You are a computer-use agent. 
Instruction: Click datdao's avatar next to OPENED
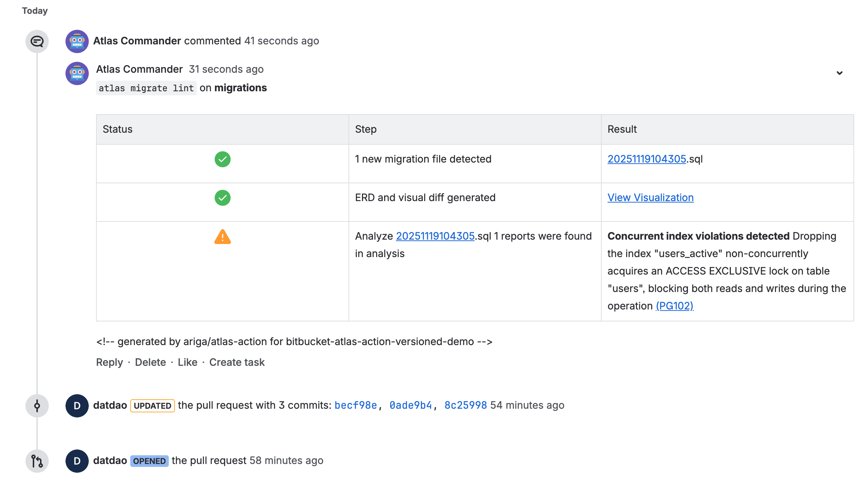coord(76,461)
